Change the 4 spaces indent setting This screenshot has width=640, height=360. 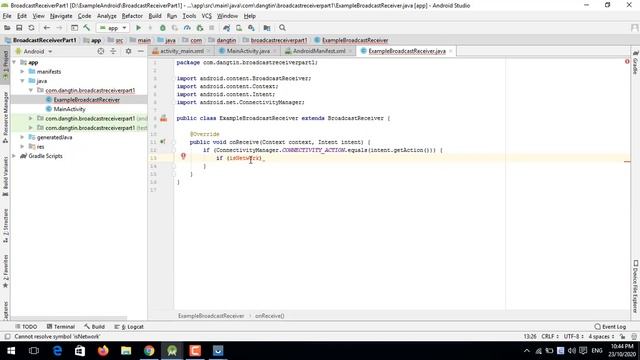[601, 336]
